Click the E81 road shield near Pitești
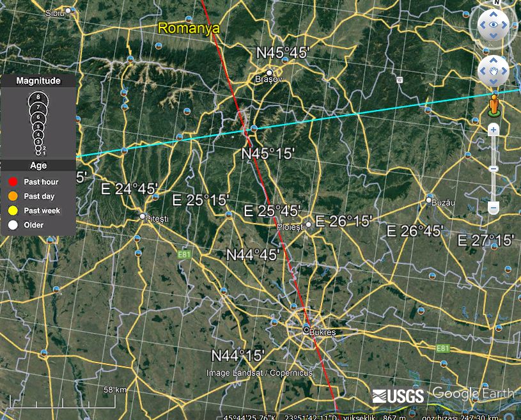Viewport: 521px width, 420px height. [x=183, y=255]
